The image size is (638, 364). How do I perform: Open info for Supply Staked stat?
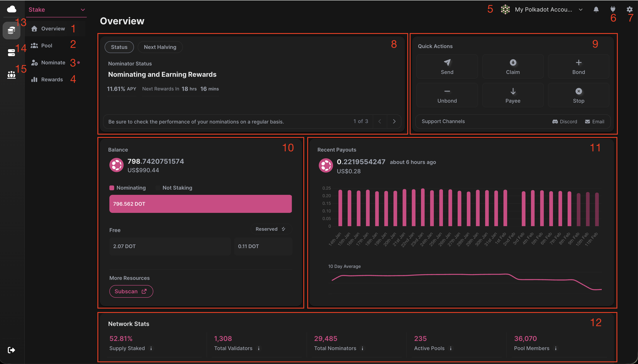click(151, 348)
